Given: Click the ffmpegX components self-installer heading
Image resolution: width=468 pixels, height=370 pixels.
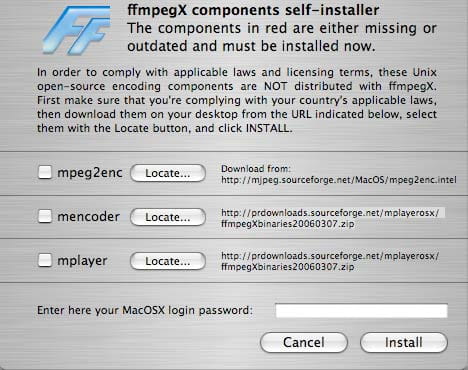Looking at the screenshot, I should pos(253,10).
